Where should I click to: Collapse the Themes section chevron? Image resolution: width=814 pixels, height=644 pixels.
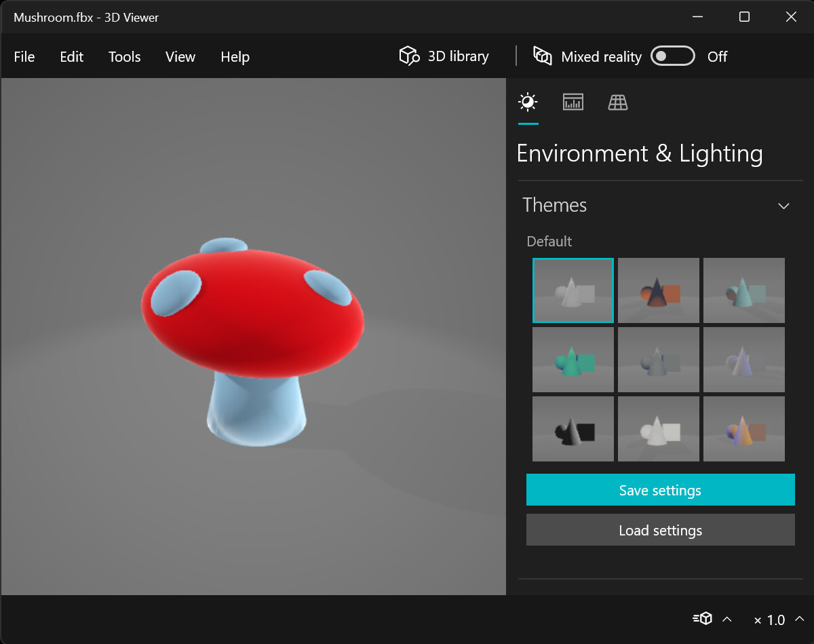click(783, 206)
